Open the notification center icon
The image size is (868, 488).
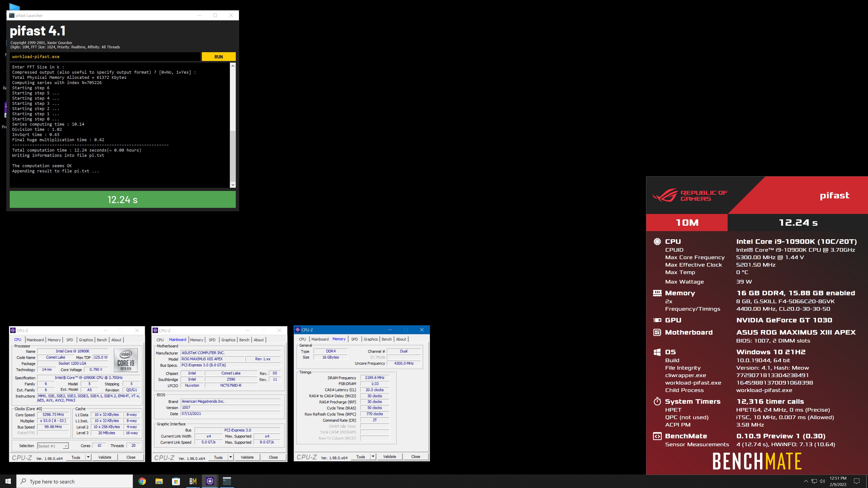point(856,481)
